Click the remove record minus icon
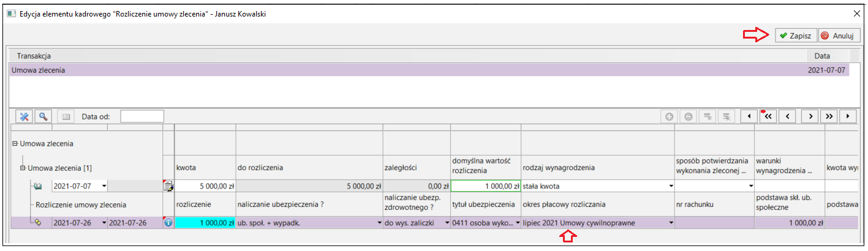The height and width of the screenshot is (251, 868). (x=689, y=116)
